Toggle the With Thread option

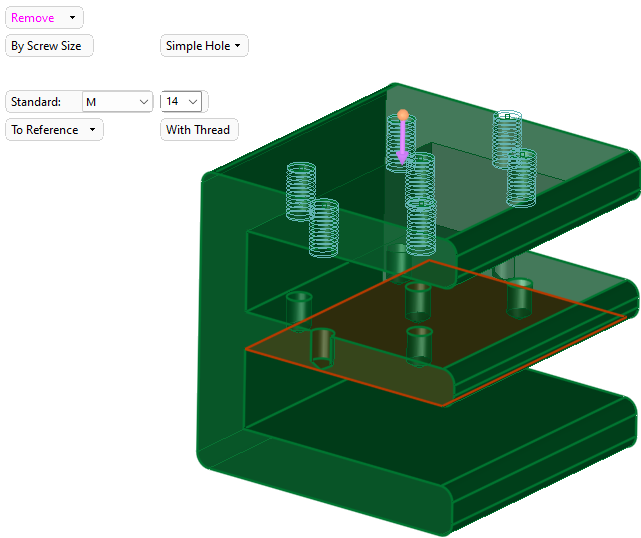coord(199,130)
